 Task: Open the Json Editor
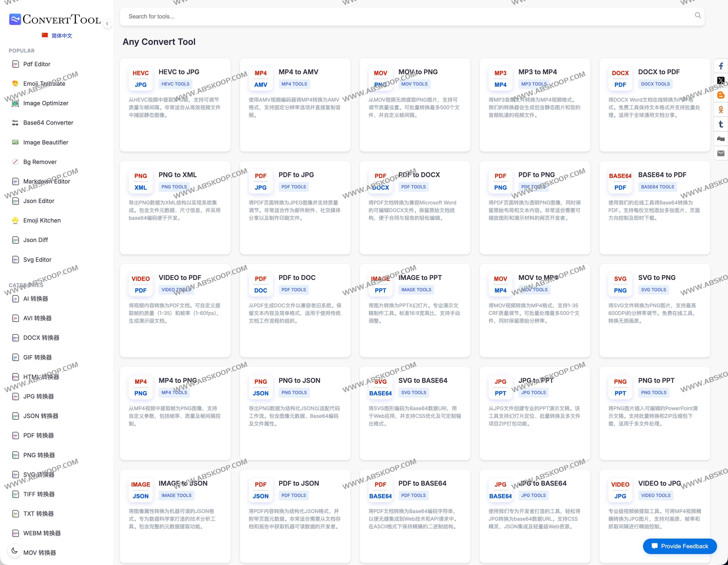tap(39, 201)
